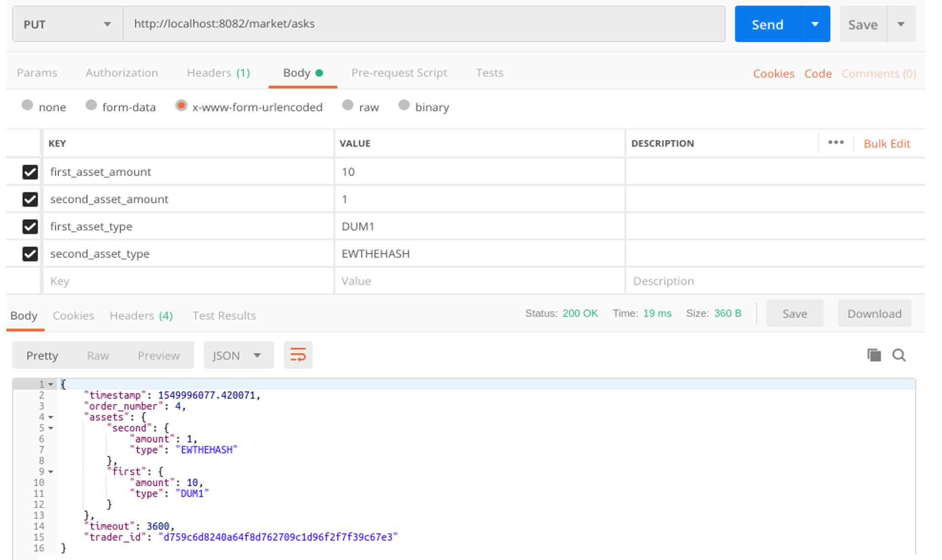Click the Download response button

(874, 314)
